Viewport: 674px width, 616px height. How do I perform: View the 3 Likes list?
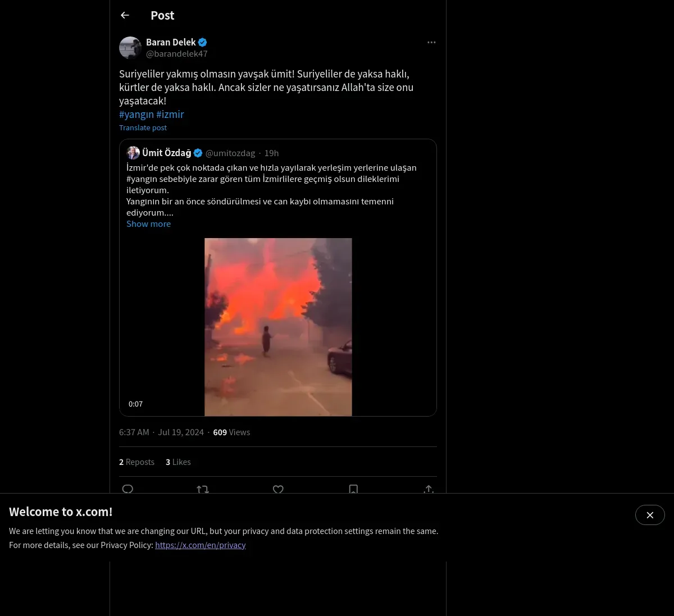tap(178, 462)
